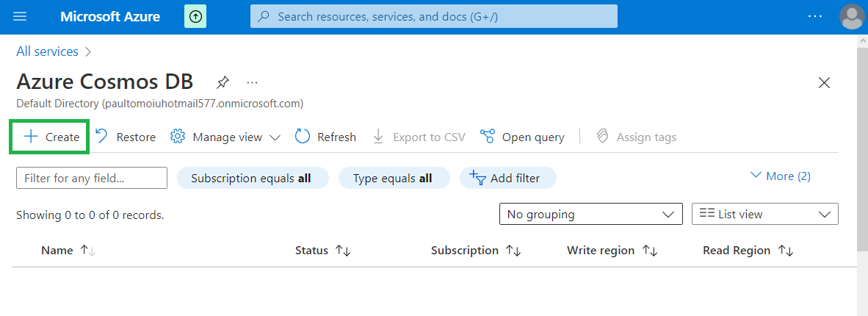868x316 pixels.
Task: Click the Subscription equals all filter pill
Action: click(x=253, y=178)
